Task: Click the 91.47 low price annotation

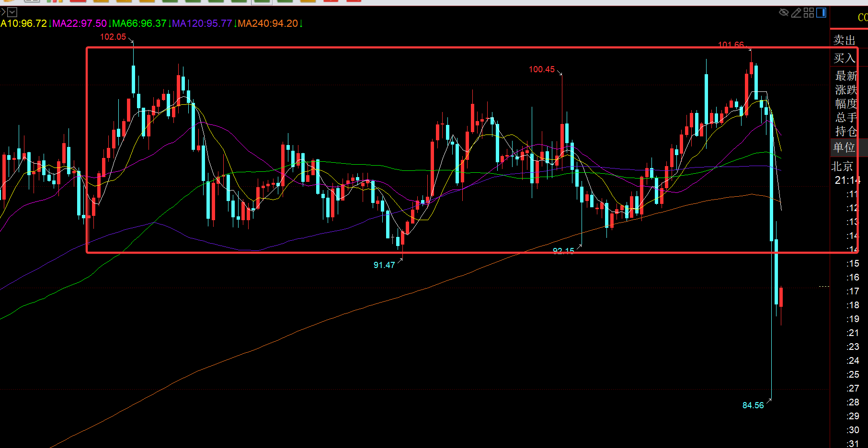Action: pyautogui.click(x=384, y=265)
